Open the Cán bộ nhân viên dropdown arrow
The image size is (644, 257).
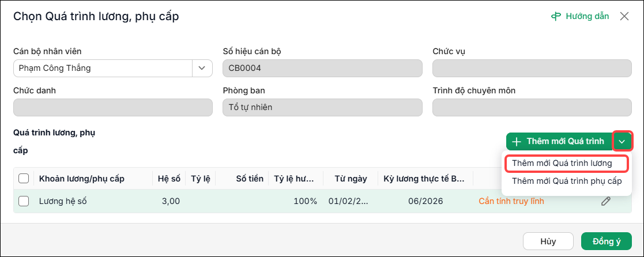click(x=202, y=68)
